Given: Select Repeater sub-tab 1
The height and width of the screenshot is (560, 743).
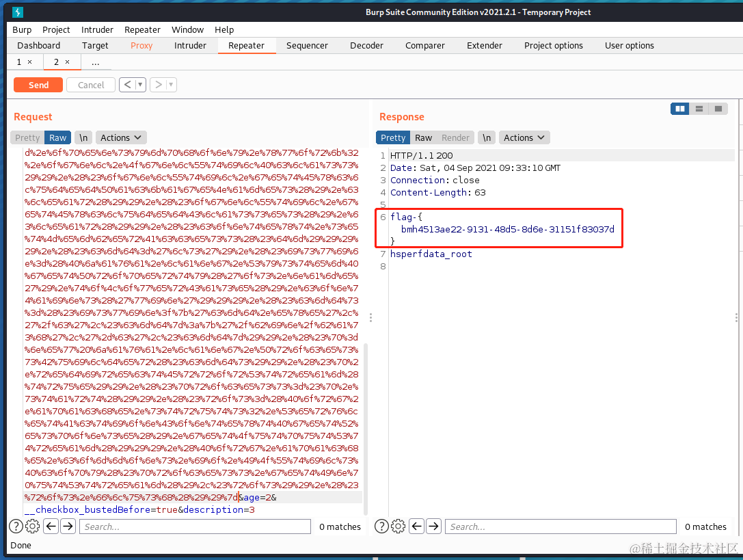Looking at the screenshot, I should click(19, 62).
